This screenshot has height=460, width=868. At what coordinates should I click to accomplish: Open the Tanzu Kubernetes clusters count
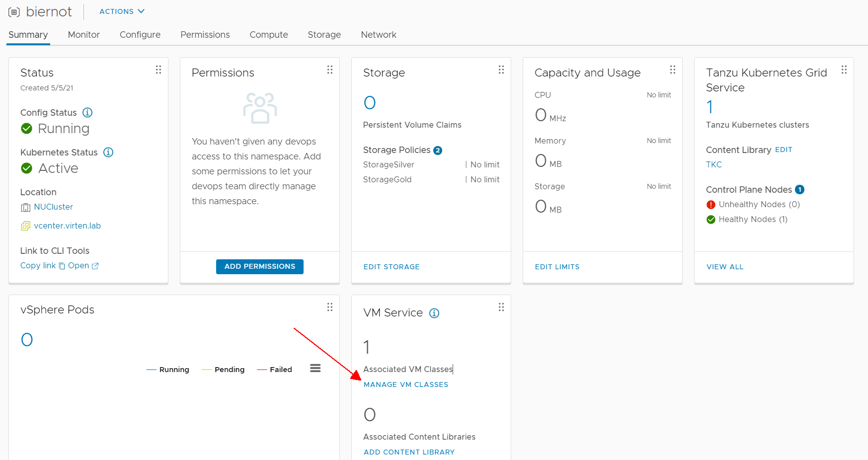click(710, 107)
